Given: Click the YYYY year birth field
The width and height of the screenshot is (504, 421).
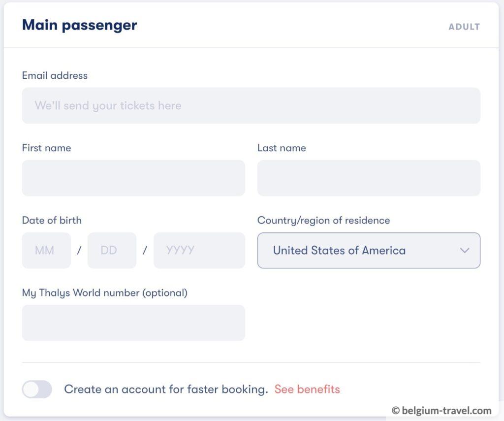Looking at the screenshot, I should point(199,250).
